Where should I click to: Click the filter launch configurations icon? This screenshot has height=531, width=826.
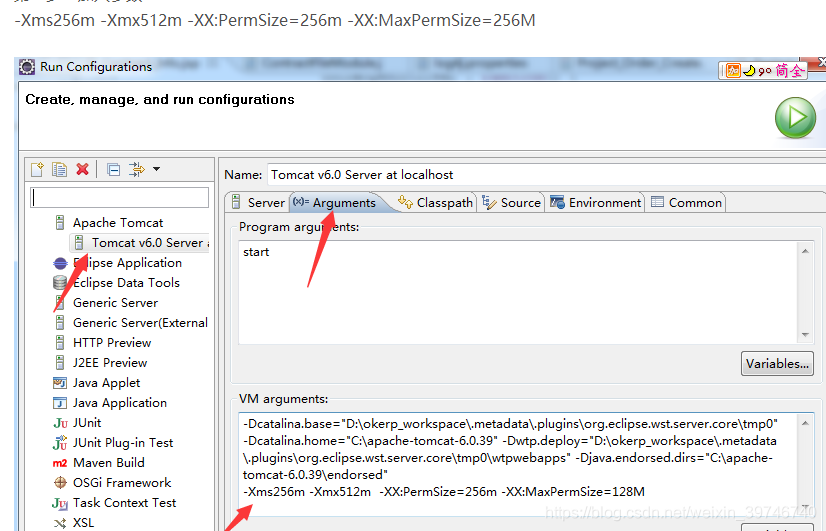[x=136, y=169]
